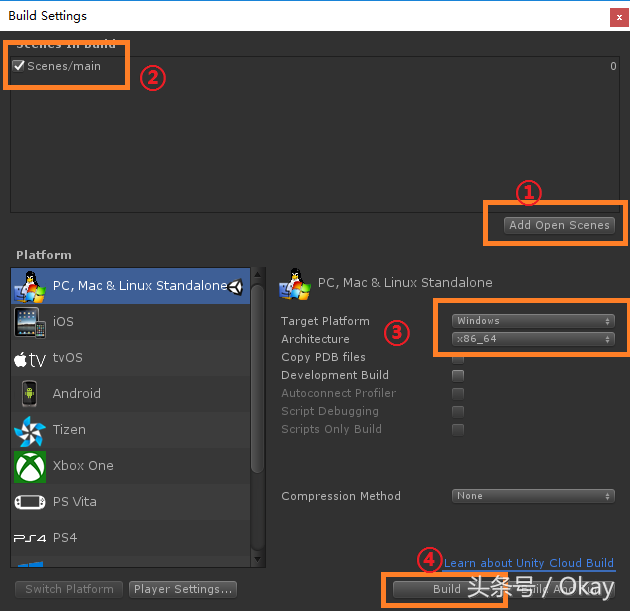
Task: Click the Development Build label
Action: pos(335,375)
